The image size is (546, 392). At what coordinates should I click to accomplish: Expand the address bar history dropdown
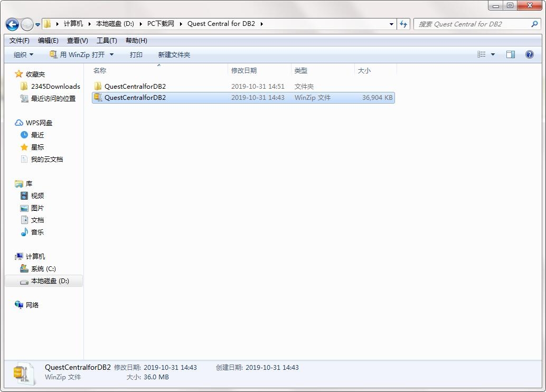tap(391, 24)
